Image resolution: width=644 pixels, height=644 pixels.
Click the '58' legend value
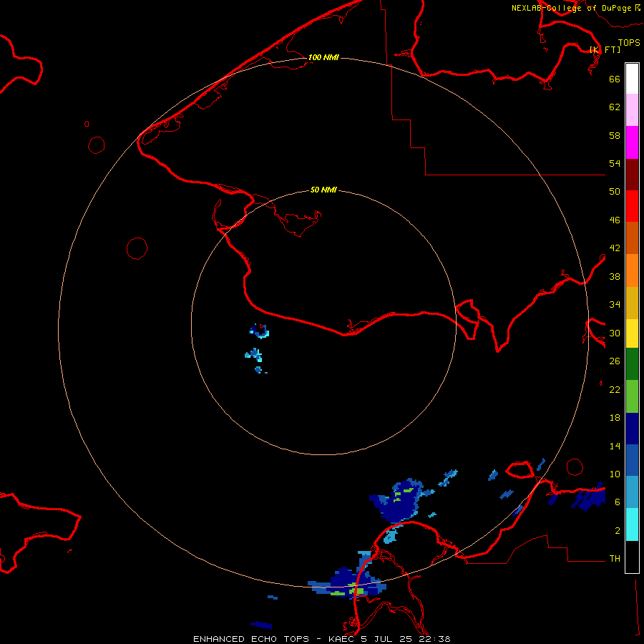click(615, 135)
